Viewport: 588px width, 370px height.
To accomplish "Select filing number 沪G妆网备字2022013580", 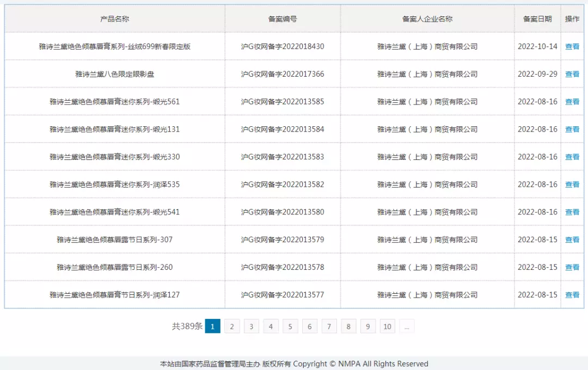I will (x=283, y=212).
